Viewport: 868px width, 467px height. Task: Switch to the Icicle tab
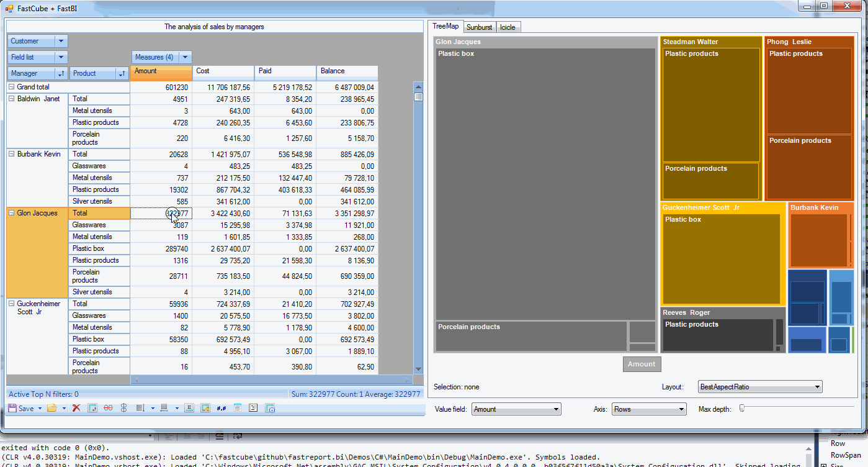pos(508,27)
